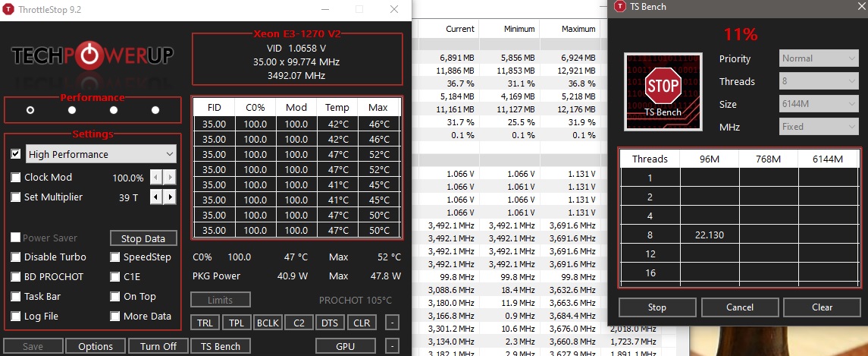The width and height of the screenshot is (868, 356).
Task: Click the 768M column header in TS Bench
Action: (769, 159)
